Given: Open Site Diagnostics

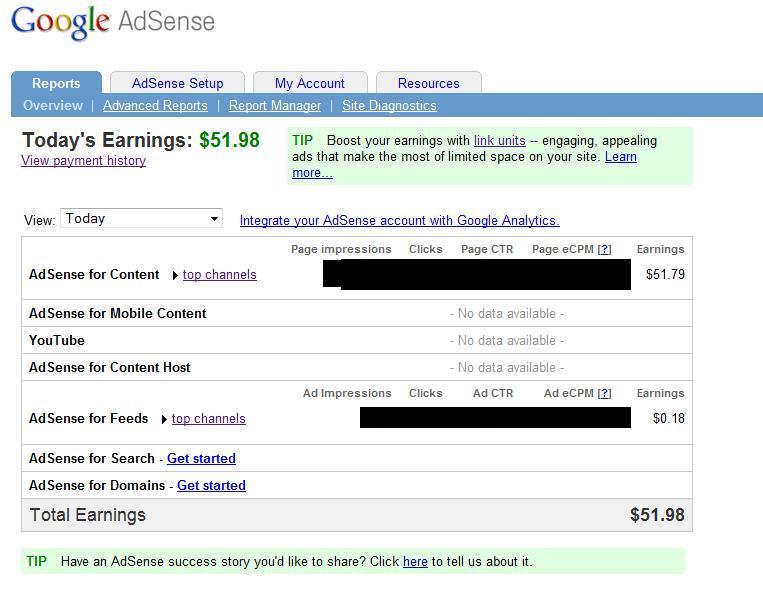Looking at the screenshot, I should click(389, 106).
